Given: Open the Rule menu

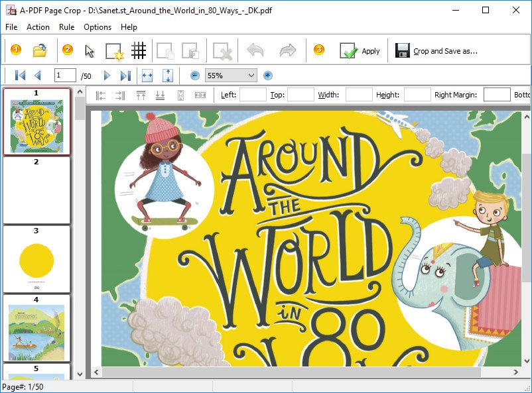Looking at the screenshot, I should pos(66,27).
